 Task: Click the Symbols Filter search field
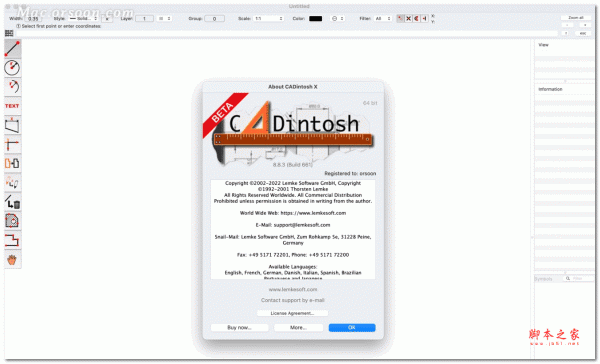[578, 279]
